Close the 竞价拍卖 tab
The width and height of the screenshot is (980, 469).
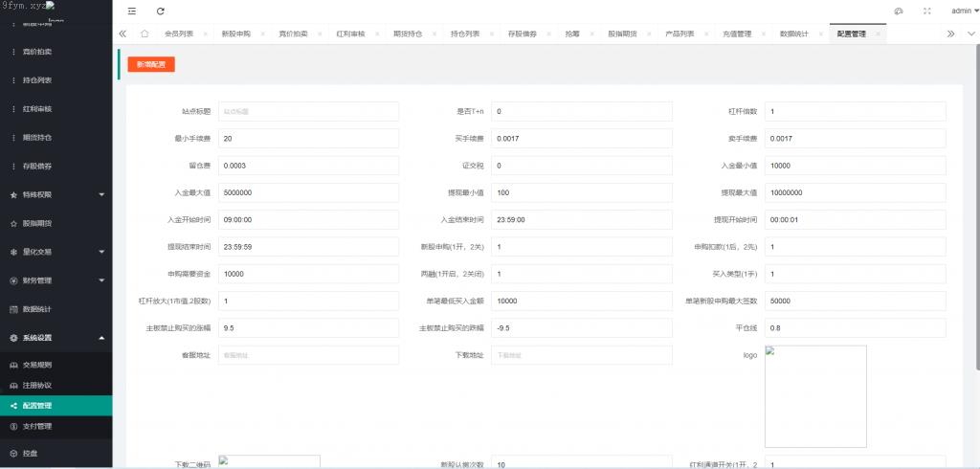320,33
